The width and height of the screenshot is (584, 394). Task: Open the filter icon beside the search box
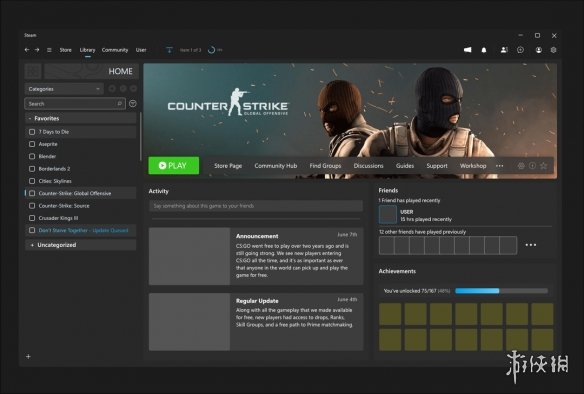pyautogui.click(x=133, y=104)
